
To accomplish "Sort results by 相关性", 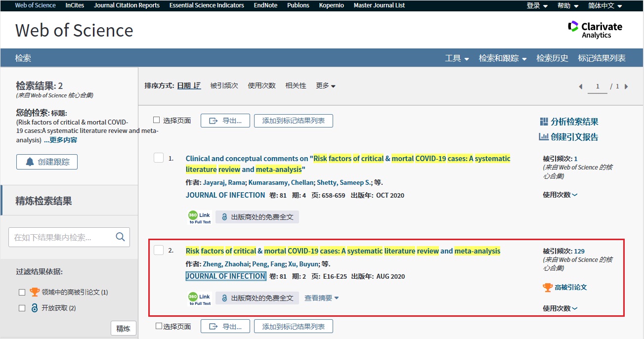I will (x=296, y=85).
